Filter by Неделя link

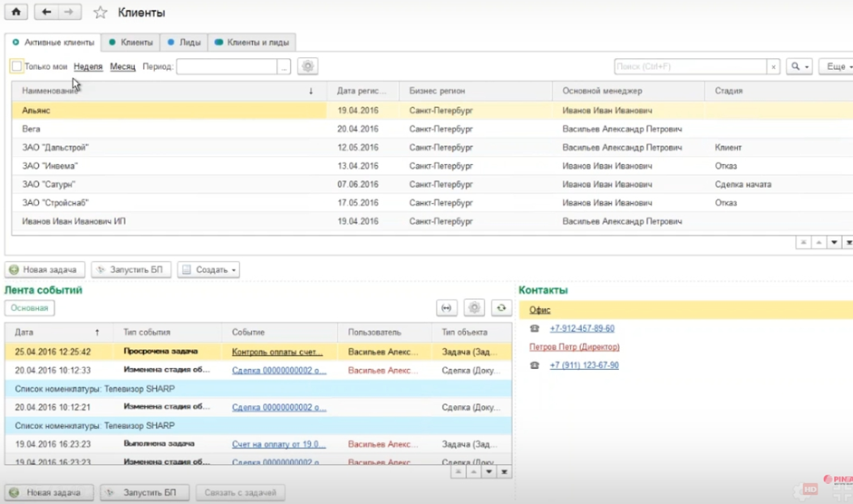tap(88, 66)
